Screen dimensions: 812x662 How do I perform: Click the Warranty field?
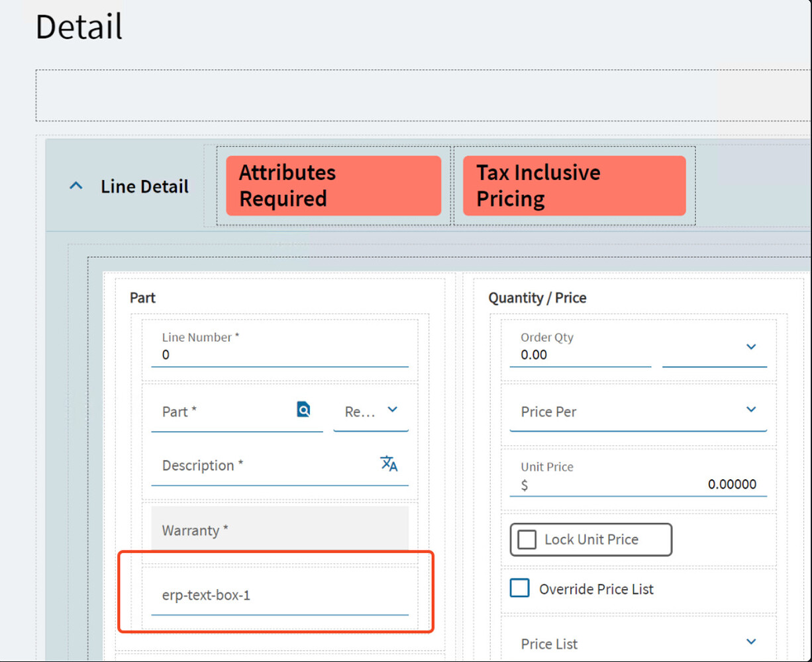[x=278, y=530]
